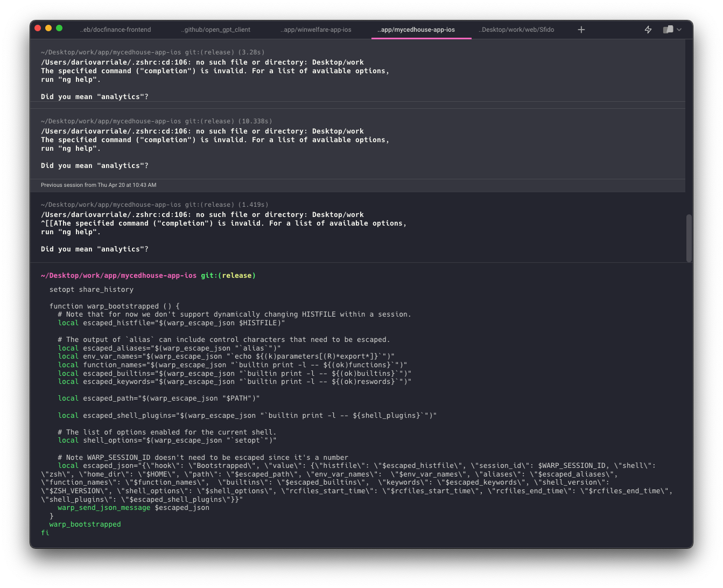
Task: Click the 'Did you mean analytics' suggestion
Action: click(x=94, y=96)
